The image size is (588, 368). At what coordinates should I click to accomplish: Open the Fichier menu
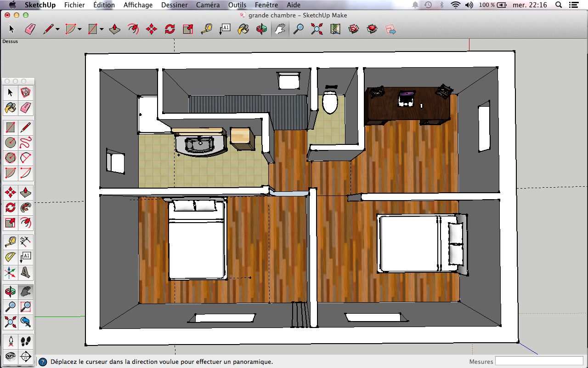(x=74, y=5)
